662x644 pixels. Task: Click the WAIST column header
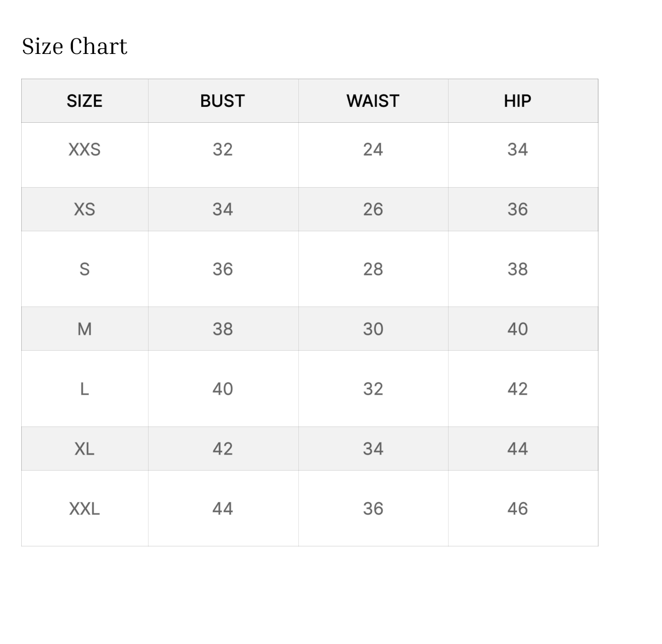373,101
